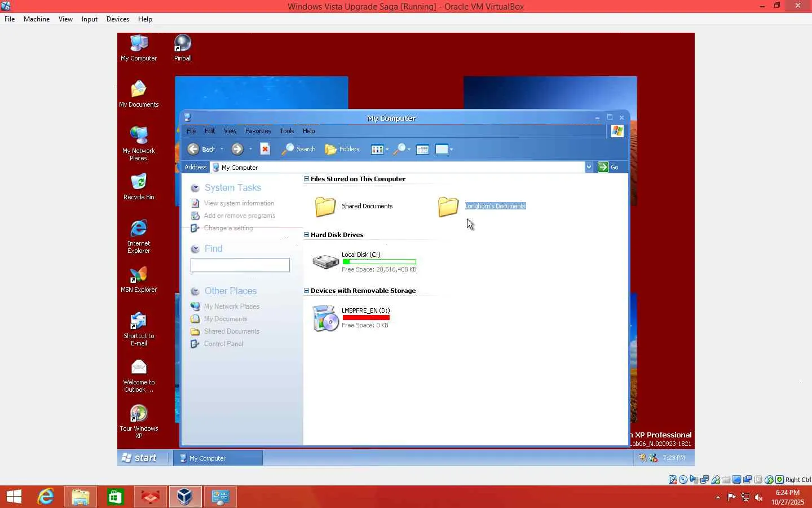The image size is (812, 508).
Task: Click the Find search text box
Action: pos(240,265)
